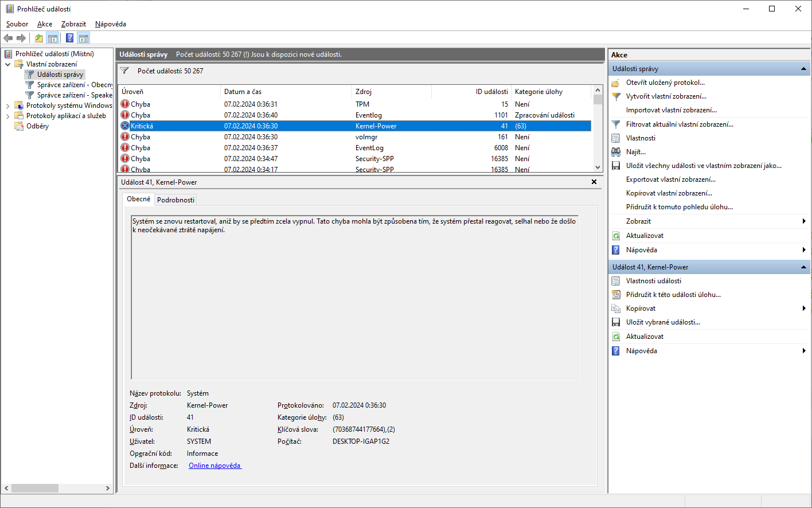Image resolution: width=812 pixels, height=508 pixels.
Task: Click the blue Help question mark toolbar icon
Action: (x=69, y=38)
